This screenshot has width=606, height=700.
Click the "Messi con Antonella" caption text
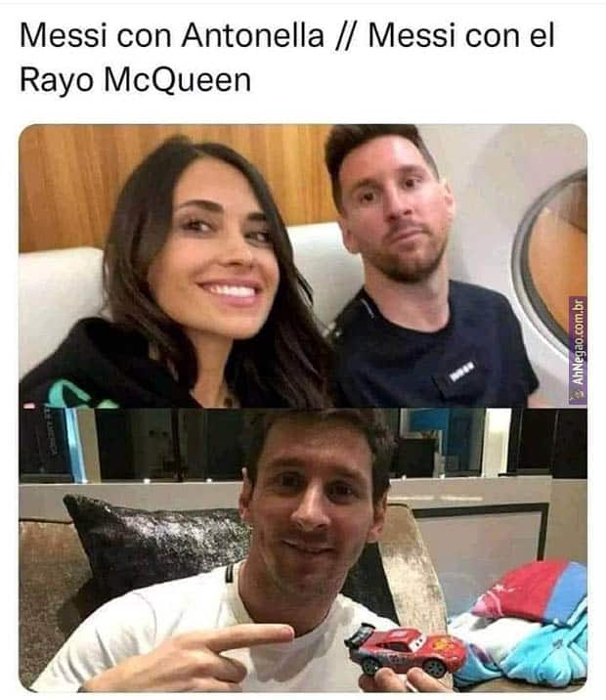(x=172, y=35)
